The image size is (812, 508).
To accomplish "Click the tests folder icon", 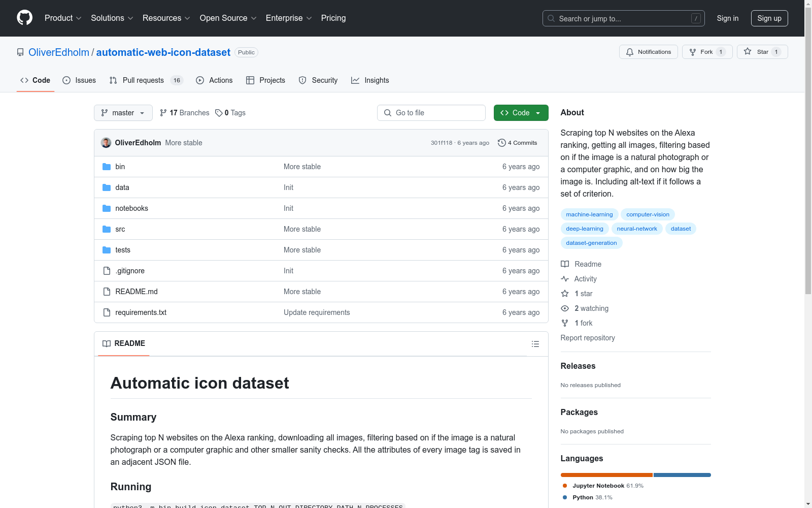I will coord(107,250).
